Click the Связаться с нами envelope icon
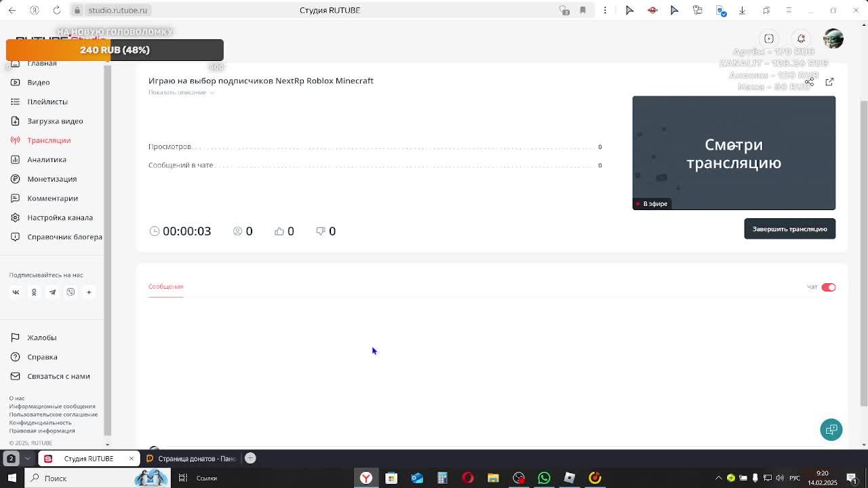This screenshot has height=488, width=868. [x=15, y=376]
